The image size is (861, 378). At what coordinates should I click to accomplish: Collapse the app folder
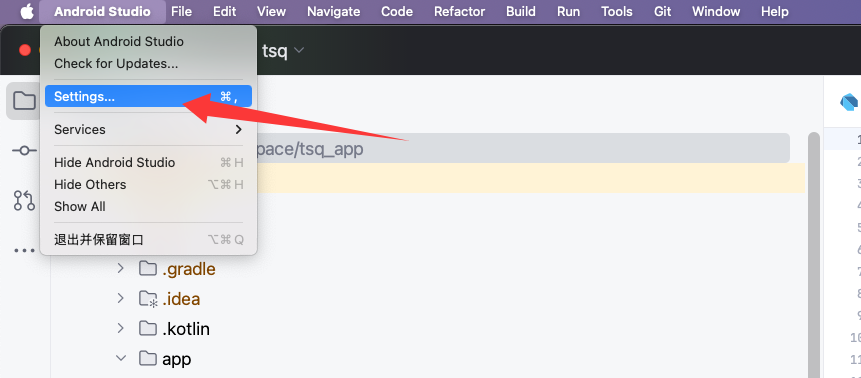tap(120, 359)
